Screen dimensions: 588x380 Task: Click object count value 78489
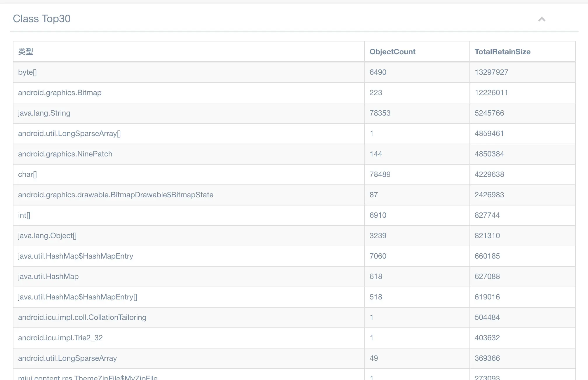[380, 174]
